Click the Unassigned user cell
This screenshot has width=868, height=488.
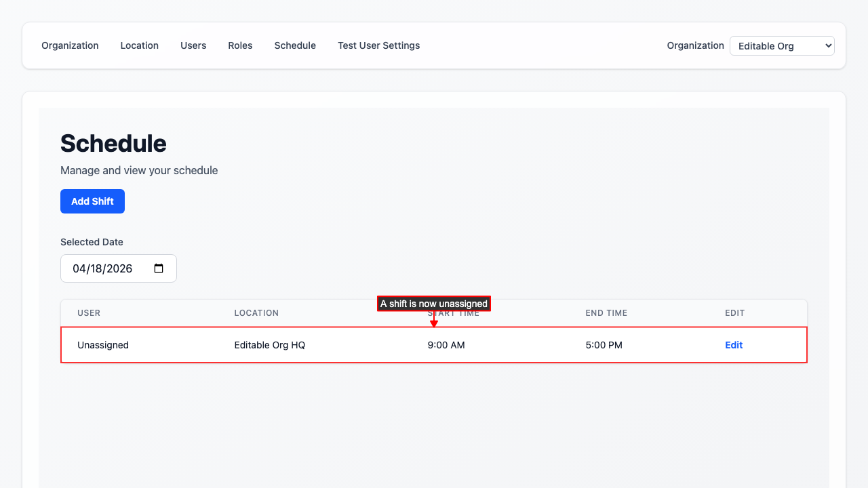pos(103,345)
